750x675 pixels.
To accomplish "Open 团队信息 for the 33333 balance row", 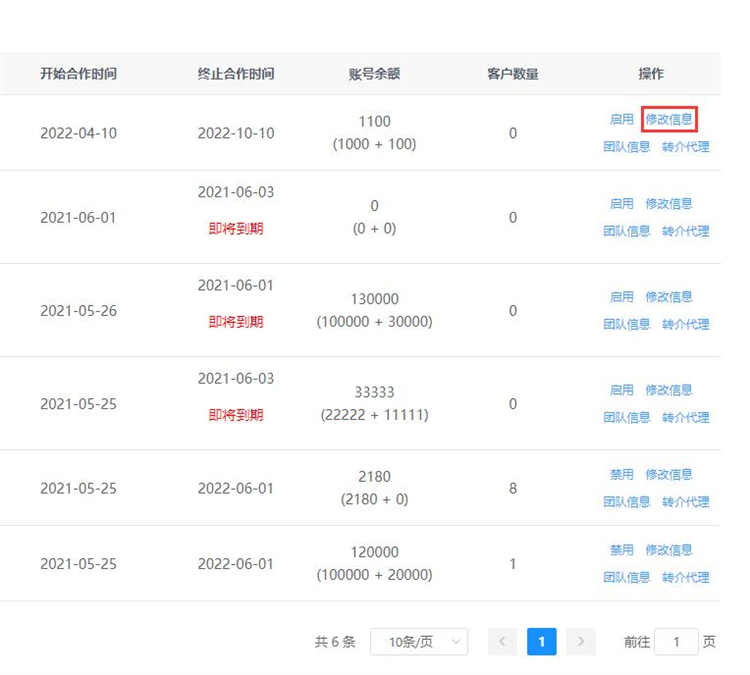I will tap(626, 418).
